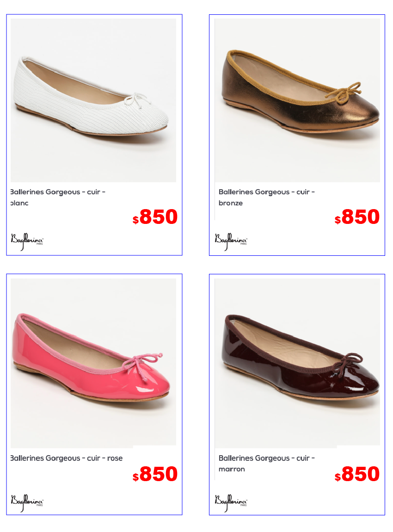
Task: Click the $850 price of rose shoe
Action: point(155,474)
